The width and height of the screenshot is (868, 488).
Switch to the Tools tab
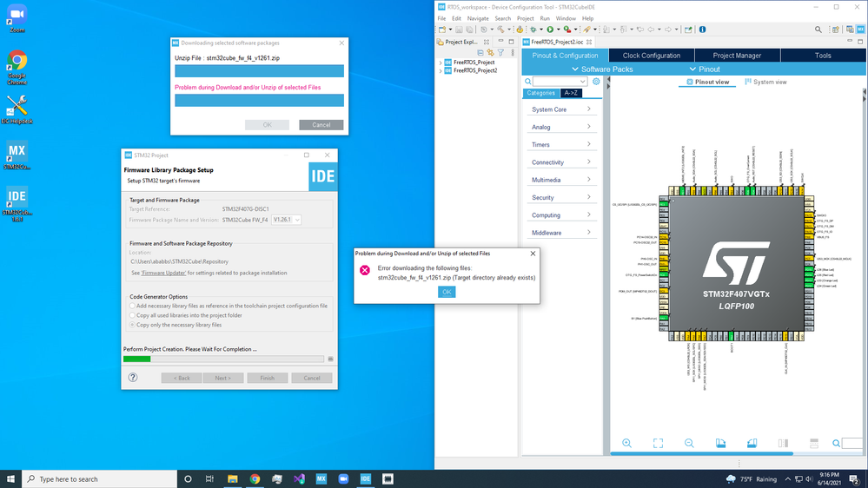pyautogui.click(x=823, y=56)
